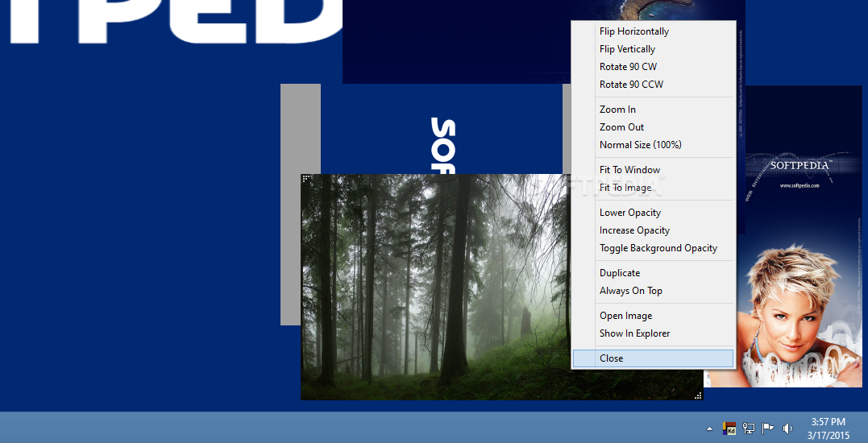The width and height of the screenshot is (868, 443).
Task: Click the forest image top-left grip handle
Action: 305,178
